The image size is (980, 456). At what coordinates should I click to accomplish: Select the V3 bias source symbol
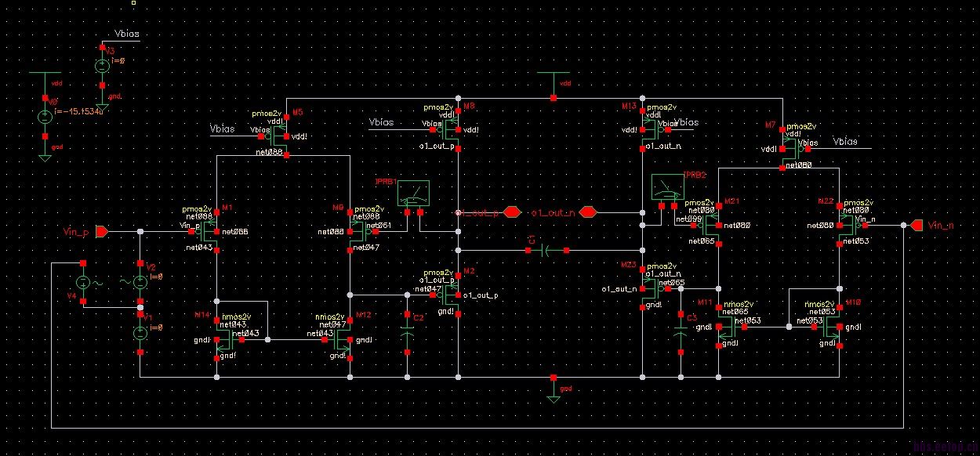[100, 67]
